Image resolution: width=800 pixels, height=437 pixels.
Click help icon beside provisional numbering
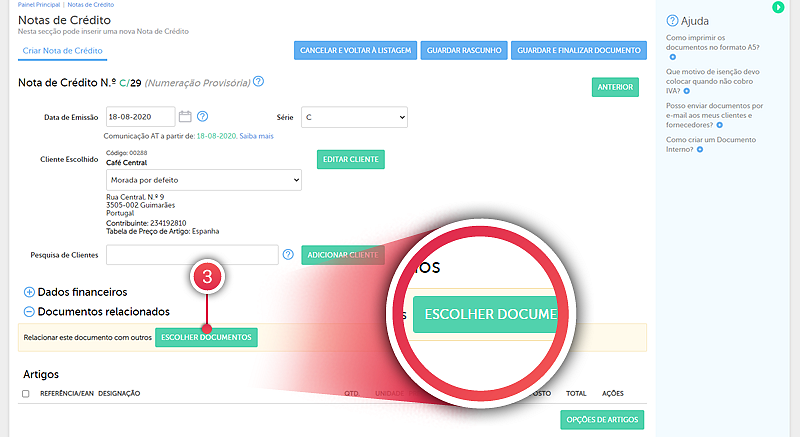pos(258,82)
